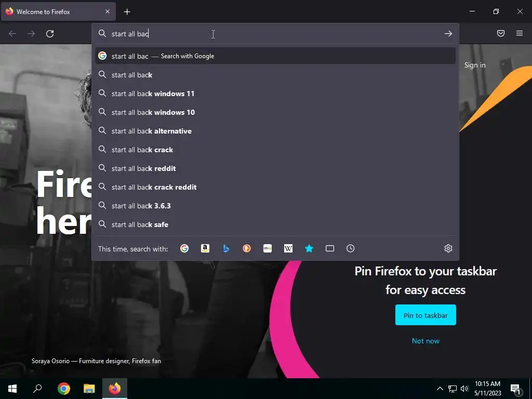Open the notification center
This screenshot has height=399, width=532.
tap(516, 389)
